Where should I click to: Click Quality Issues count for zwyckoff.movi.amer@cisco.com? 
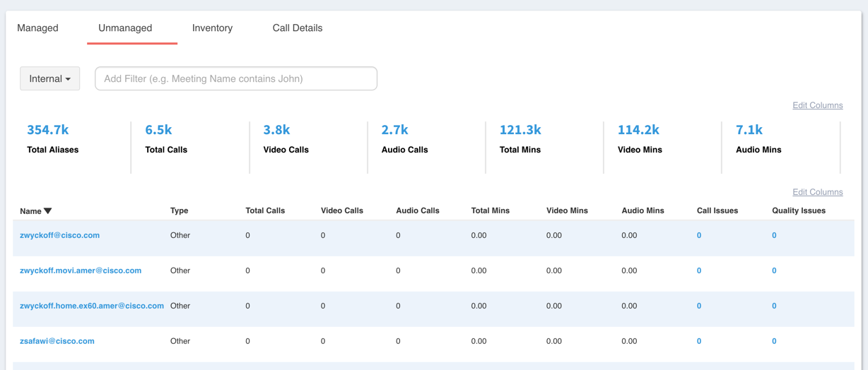(x=774, y=270)
